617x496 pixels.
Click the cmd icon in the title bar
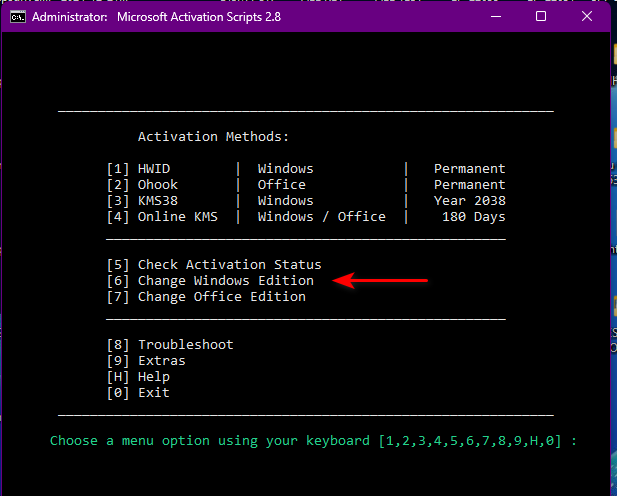18,17
